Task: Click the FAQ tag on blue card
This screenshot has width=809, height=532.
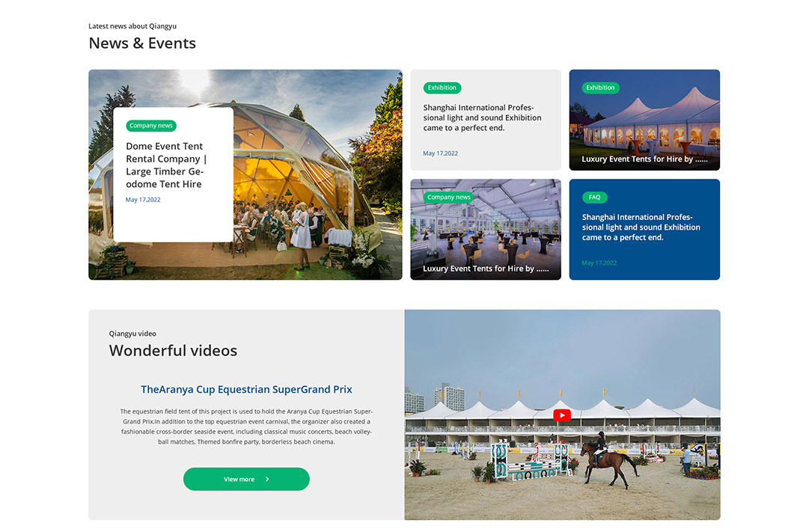Action: (x=594, y=198)
